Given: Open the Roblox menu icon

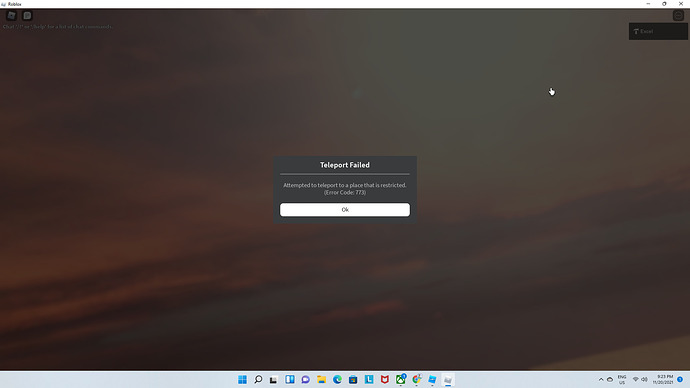Looking at the screenshot, I should coord(11,16).
